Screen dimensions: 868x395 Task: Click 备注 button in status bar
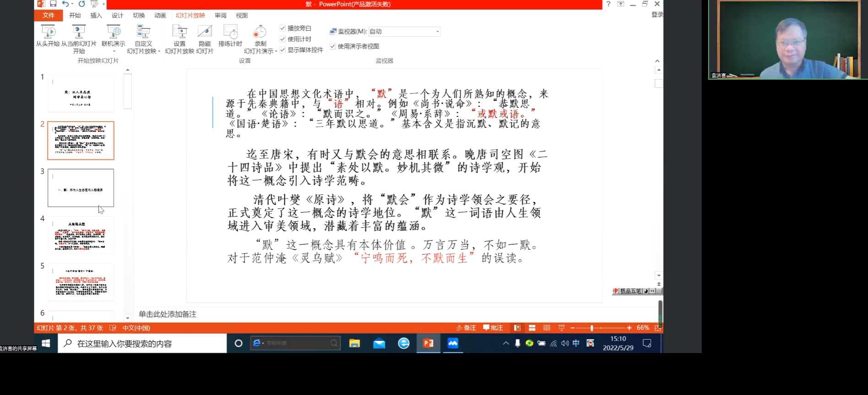point(466,328)
